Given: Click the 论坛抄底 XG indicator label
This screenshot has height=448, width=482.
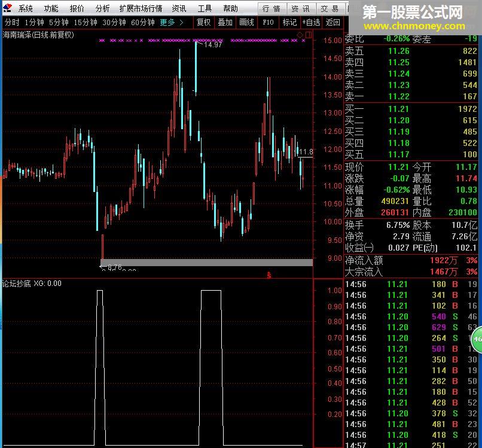Looking at the screenshot, I should click(31, 283).
